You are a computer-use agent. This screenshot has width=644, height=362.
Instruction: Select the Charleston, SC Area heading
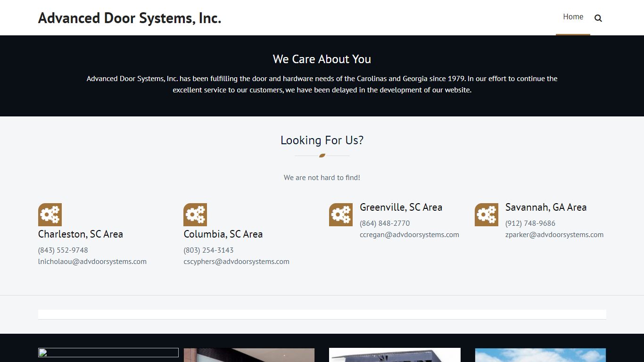(81, 234)
